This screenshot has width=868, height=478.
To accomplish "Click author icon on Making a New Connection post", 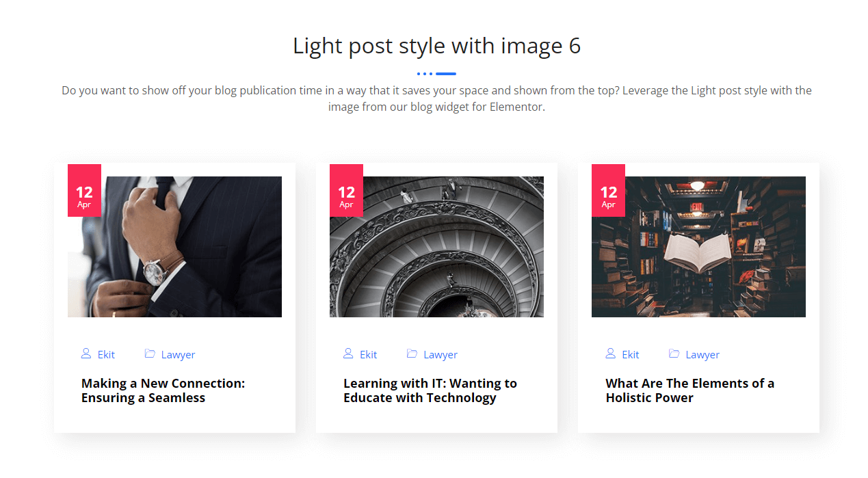I will pos(86,354).
